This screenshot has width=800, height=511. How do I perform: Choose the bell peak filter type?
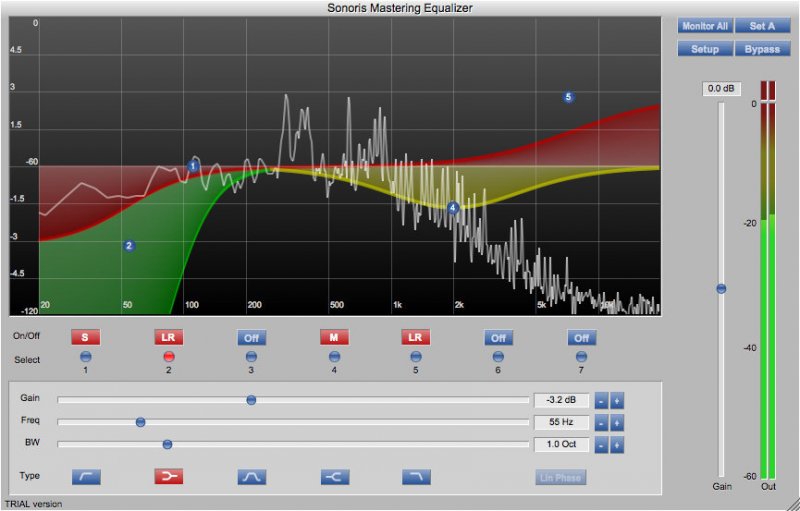coord(251,477)
